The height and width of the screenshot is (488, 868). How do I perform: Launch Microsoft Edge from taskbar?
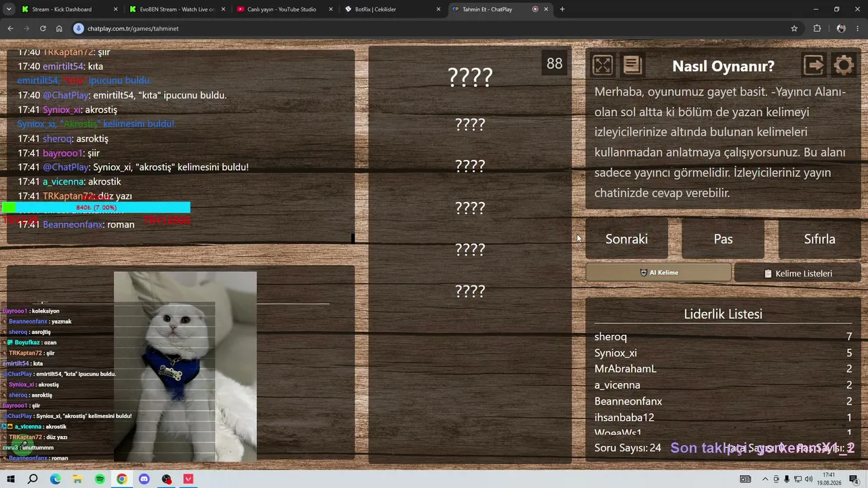coord(55,479)
